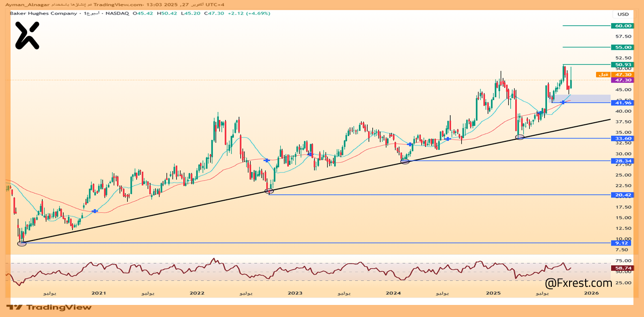Select the 55.00 target price label
Image resolution: width=644 pixels, height=317 pixels.
[623, 47]
